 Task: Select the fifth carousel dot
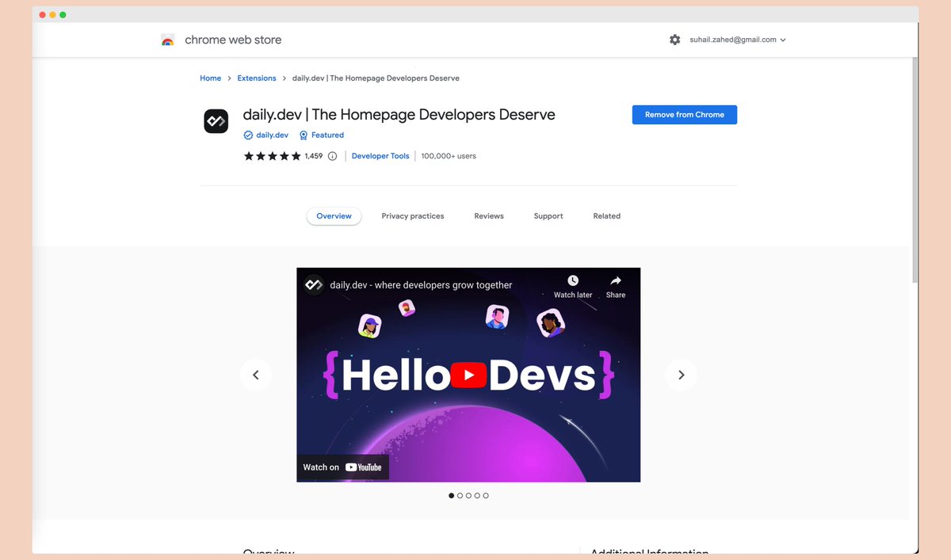pos(486,496)
